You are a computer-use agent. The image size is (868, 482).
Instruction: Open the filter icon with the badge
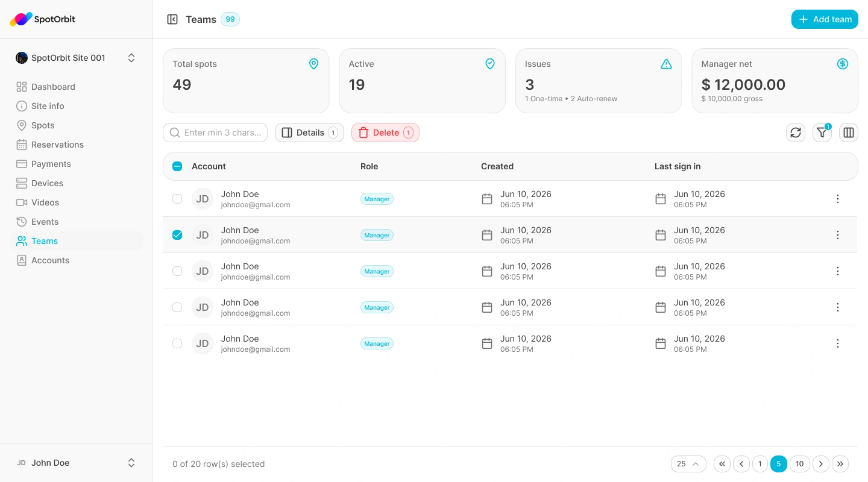coord(822,133)
